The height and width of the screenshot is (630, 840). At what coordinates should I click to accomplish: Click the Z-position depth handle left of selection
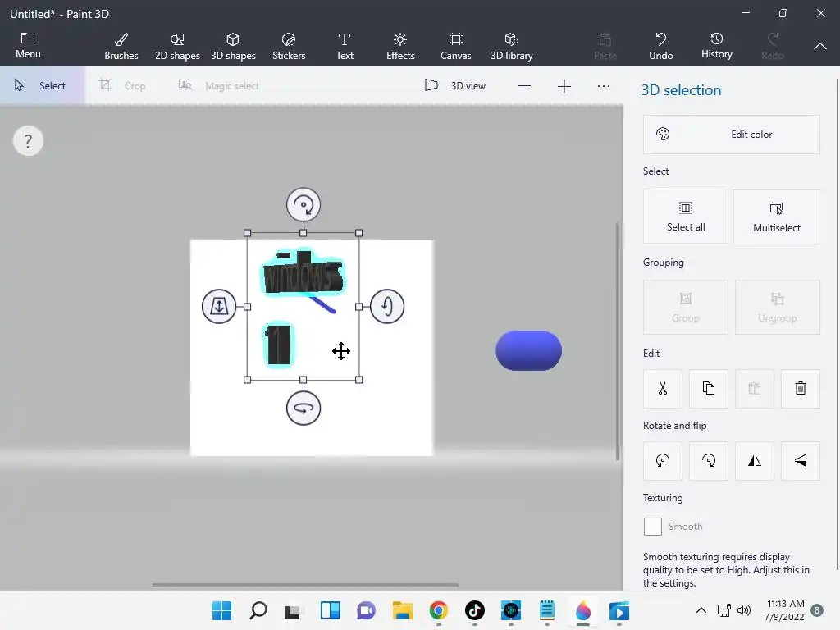tap(218, 307)
